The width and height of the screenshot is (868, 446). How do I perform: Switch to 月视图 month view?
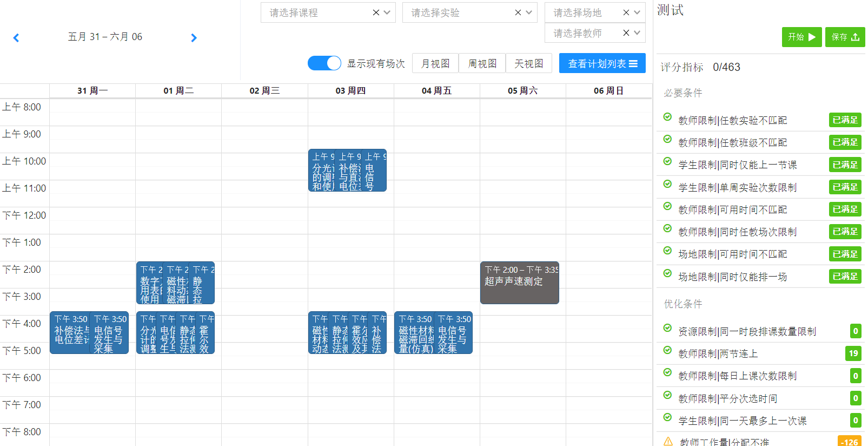[x=435, y=63]
